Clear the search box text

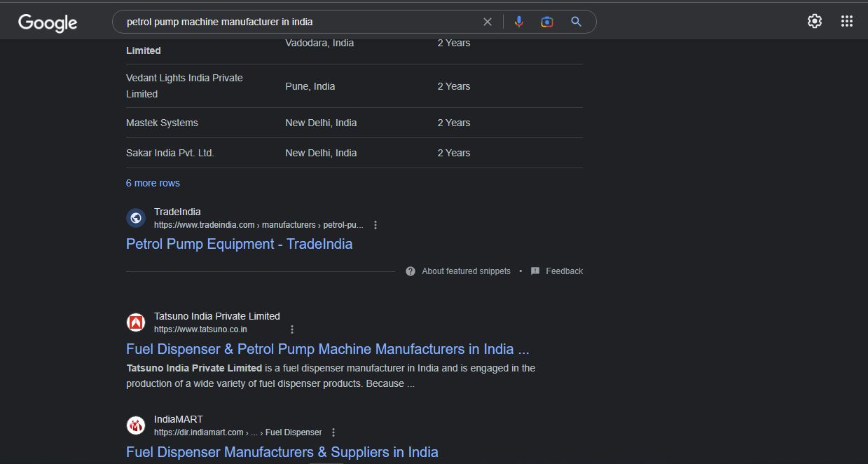(x=488, y=22)
